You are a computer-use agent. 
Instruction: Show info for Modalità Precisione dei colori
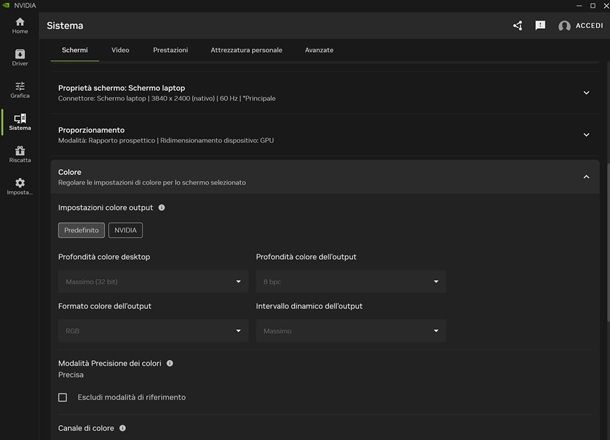point(170,363)
